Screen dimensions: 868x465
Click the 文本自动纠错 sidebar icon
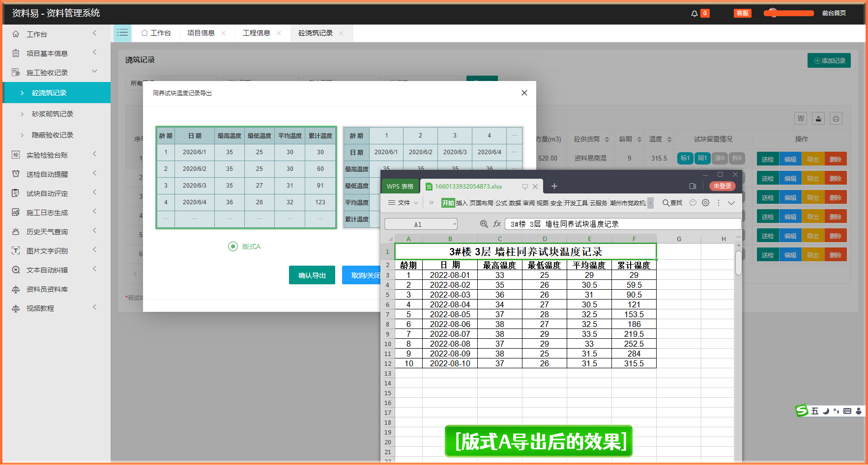[16, 270]
